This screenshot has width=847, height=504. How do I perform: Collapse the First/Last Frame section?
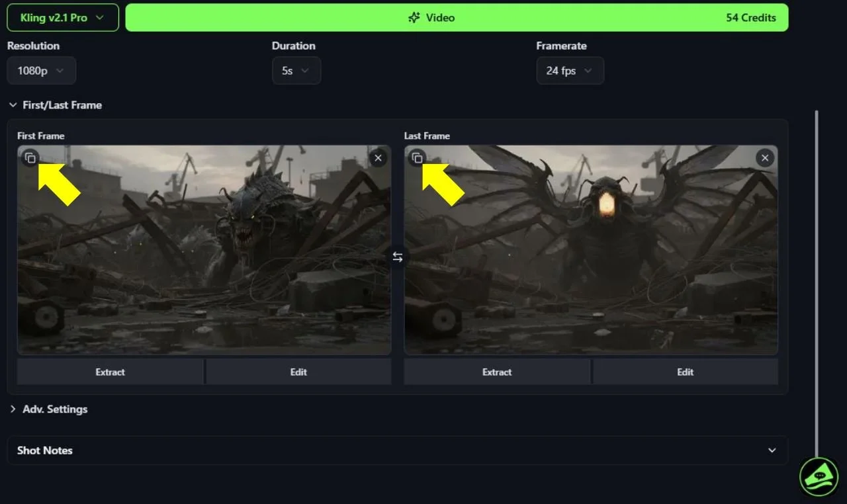pos(55,105)
